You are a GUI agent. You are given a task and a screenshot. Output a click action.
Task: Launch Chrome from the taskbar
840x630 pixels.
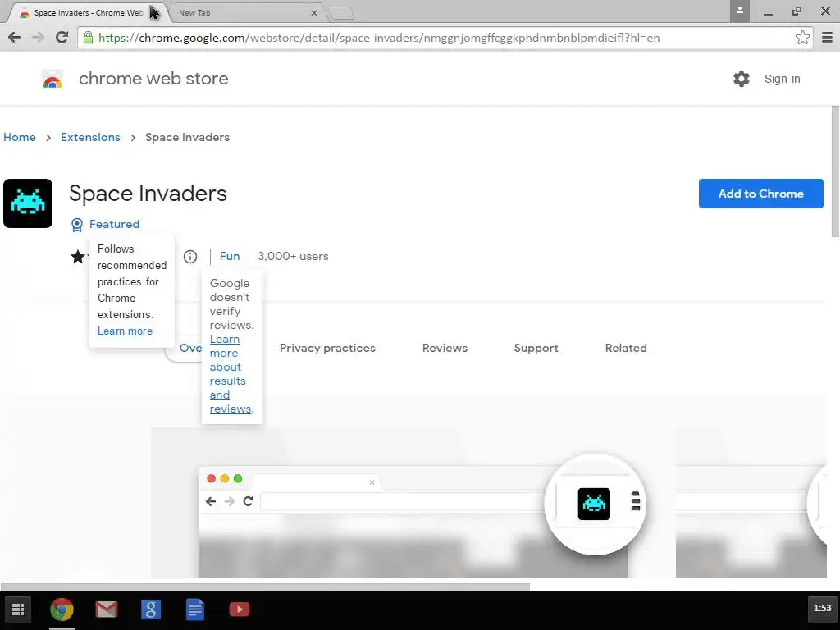[62, 609]
